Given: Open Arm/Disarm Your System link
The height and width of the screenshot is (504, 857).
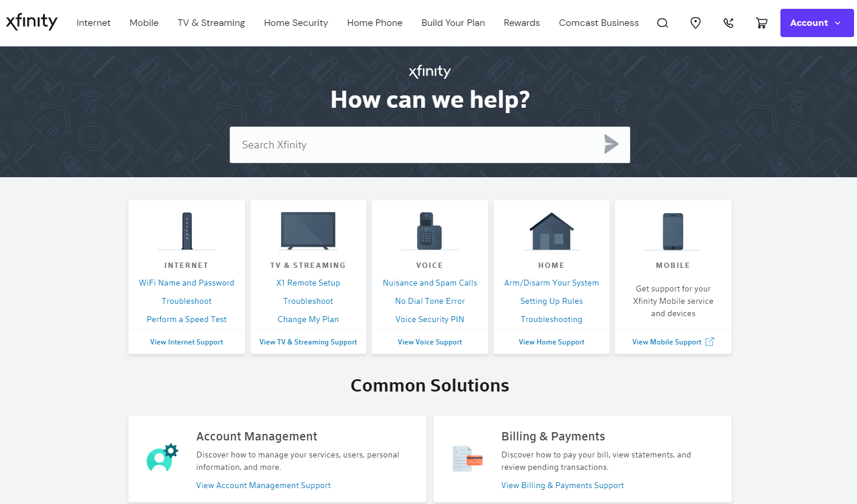Looking at the screenshot, I should 551,283.
